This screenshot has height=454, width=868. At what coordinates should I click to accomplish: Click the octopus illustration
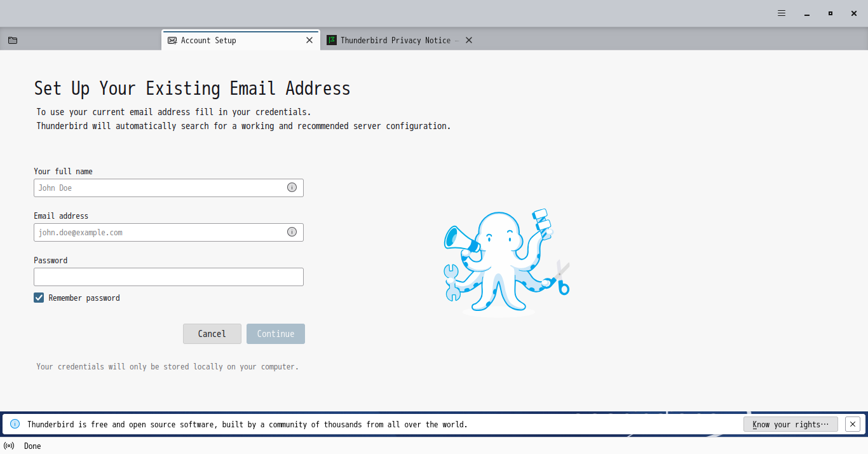(506, 262)
